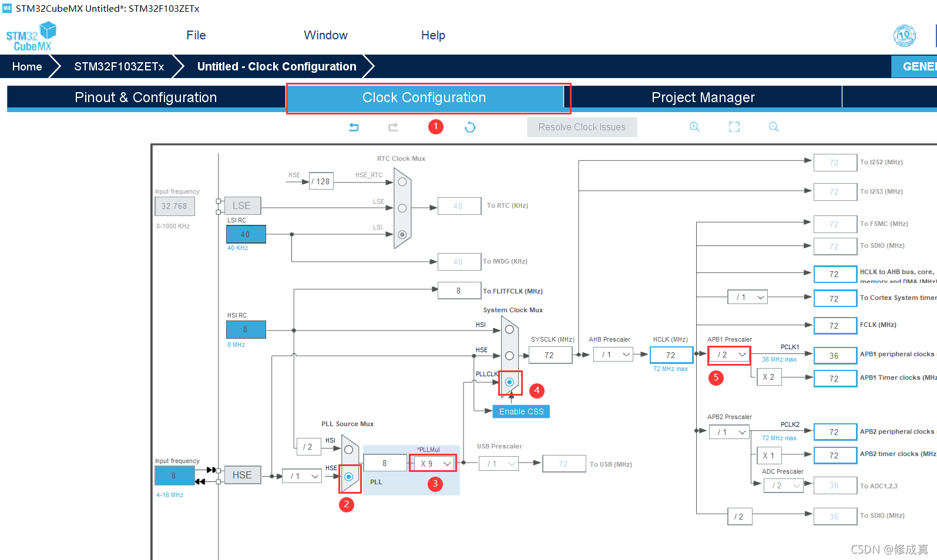Click the HSI RC 8 MHz block
The image size is (937, 560).
246,329
